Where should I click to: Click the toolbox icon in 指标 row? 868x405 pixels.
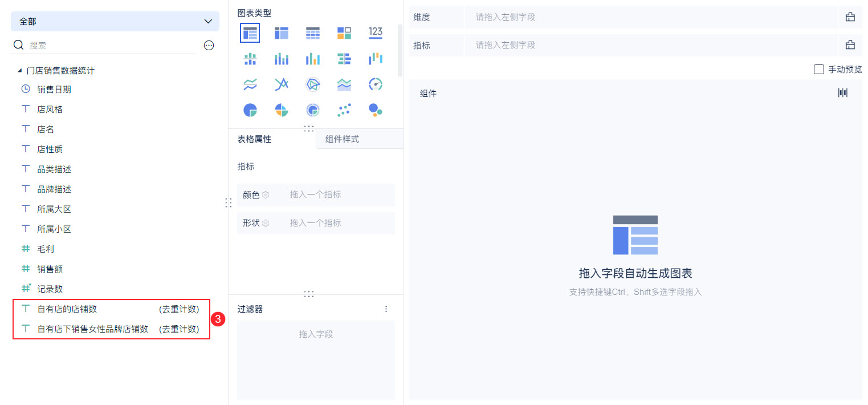[850, 45]
